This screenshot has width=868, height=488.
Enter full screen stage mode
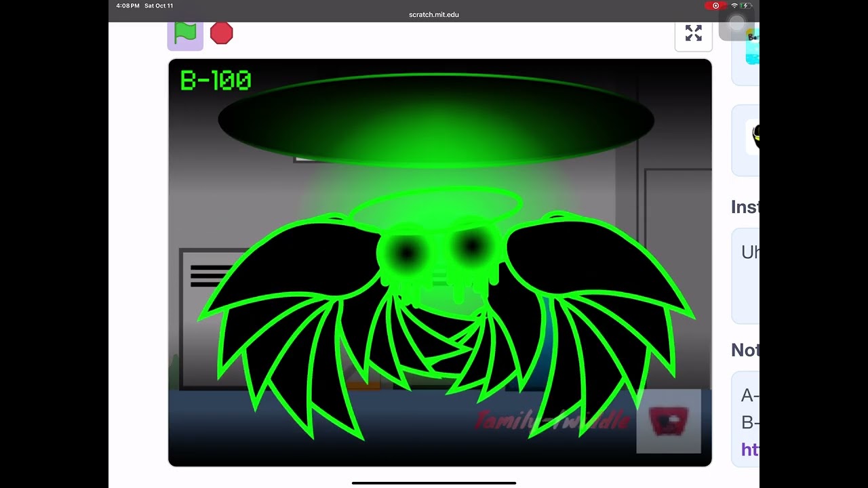[x=693, y=34]
